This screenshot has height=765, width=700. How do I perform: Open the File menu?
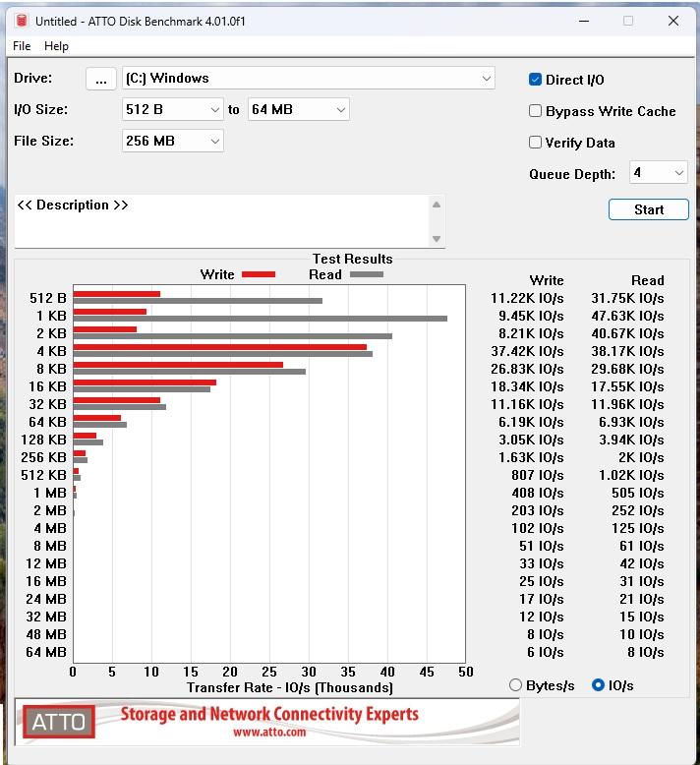click(22, 46)
